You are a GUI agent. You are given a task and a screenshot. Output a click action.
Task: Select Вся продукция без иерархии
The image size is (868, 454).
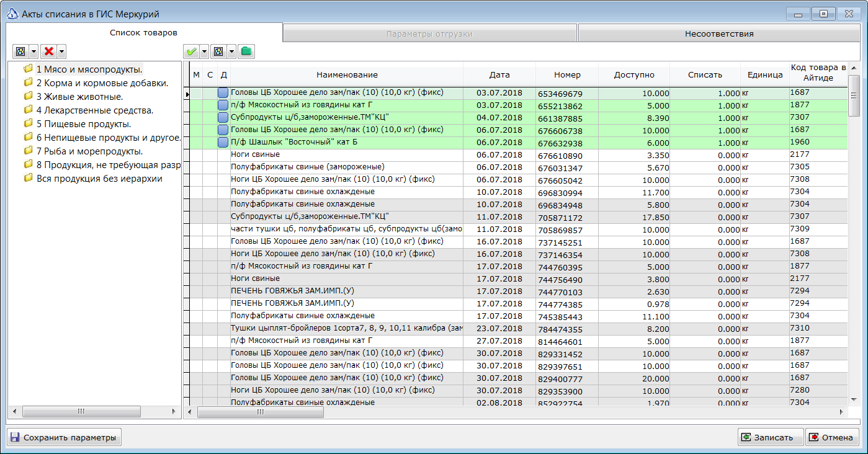[x=99, y=178]
